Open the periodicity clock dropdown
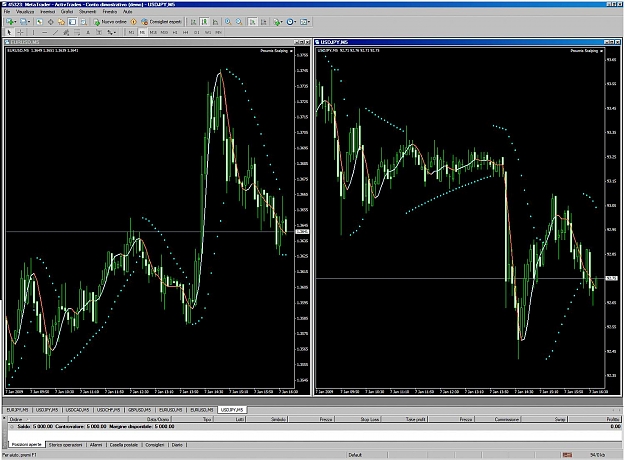This screenshot has width=625, height=460. pos(291,22)
